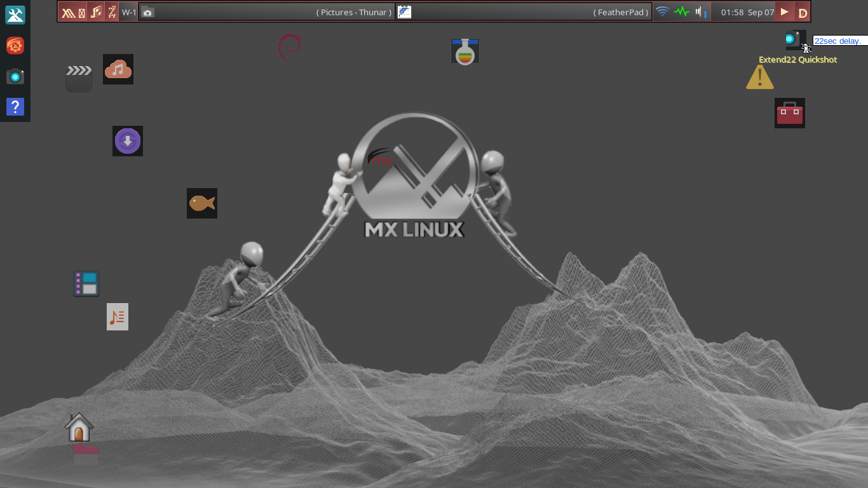Open the green system monitor tray icon
868x488 pixels.
tap(682, 12)
